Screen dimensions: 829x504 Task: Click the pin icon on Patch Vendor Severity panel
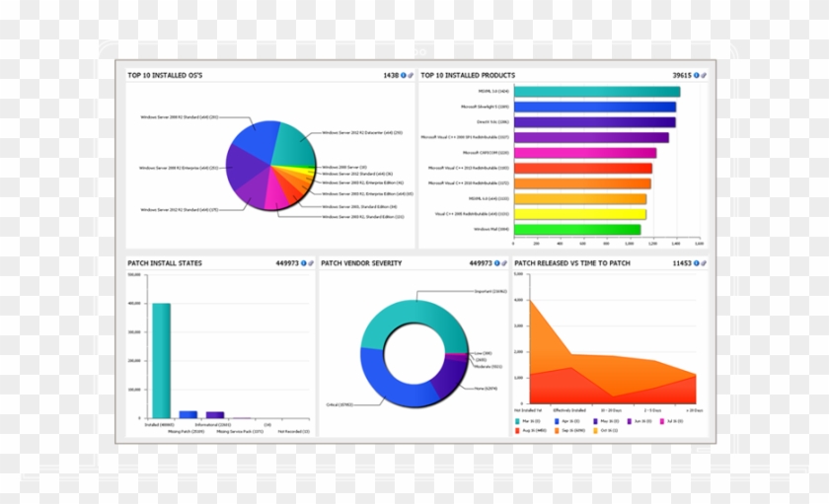point(504,263)
